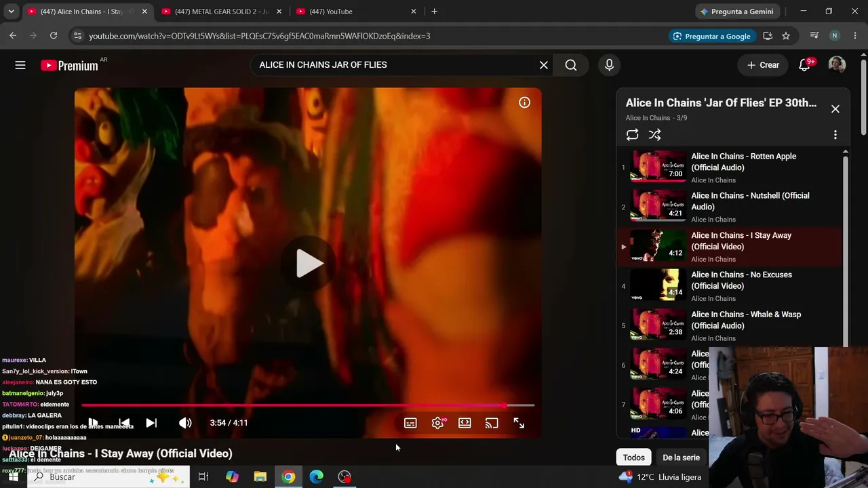Start voice search with the microphone
The width and height of the screenshot is (868, 488).
pos(609,65)
